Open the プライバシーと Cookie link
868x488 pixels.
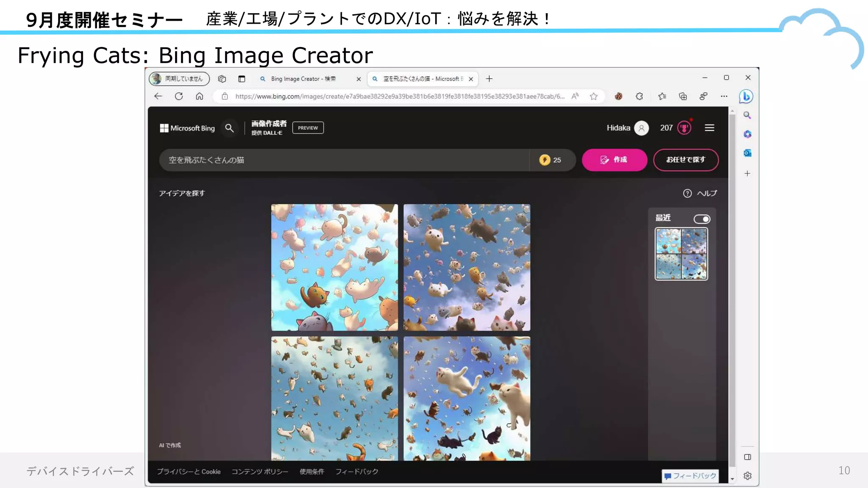[189, 471]
